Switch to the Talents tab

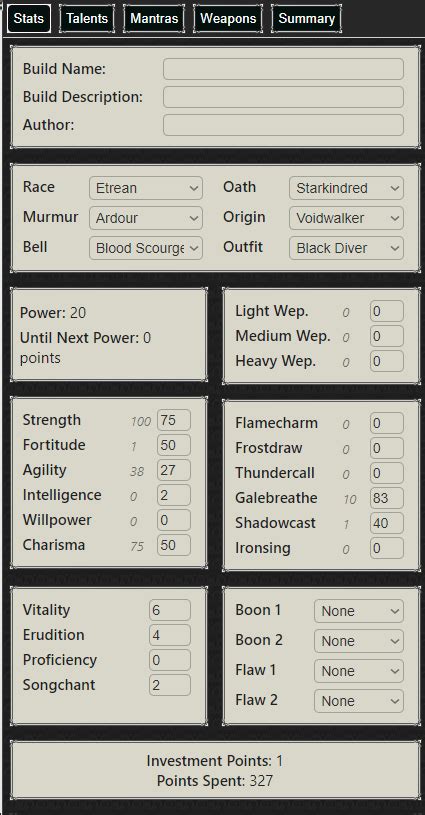pos(87,19)
